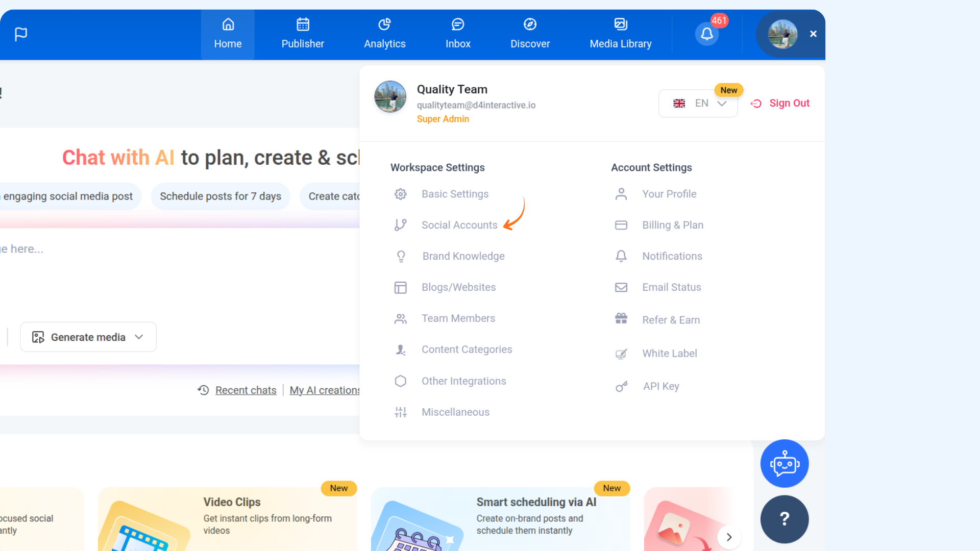The image size is (980, 551).
Task: Click the flag icon in top bar
Action: pyautogui.click(x=21, y=34)
